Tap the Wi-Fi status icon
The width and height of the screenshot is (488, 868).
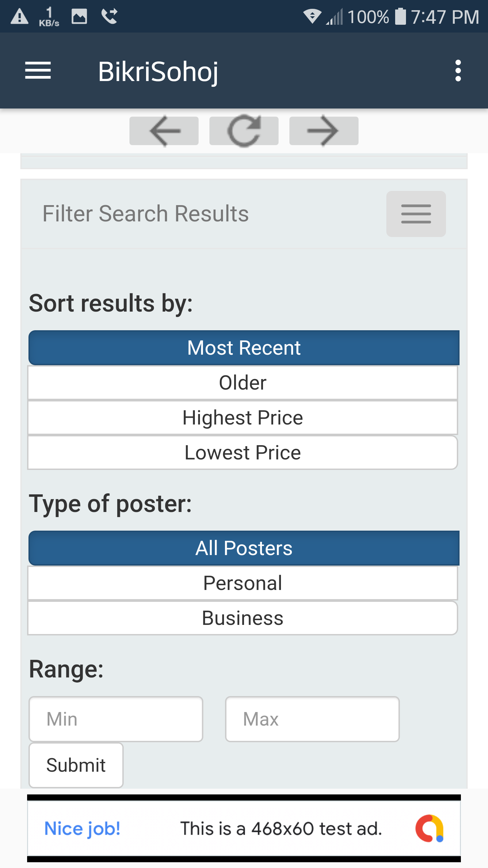312,16
